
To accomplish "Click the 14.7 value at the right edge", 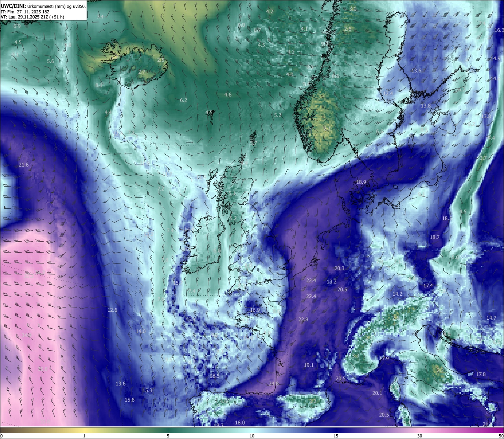I will click(491, 318).
